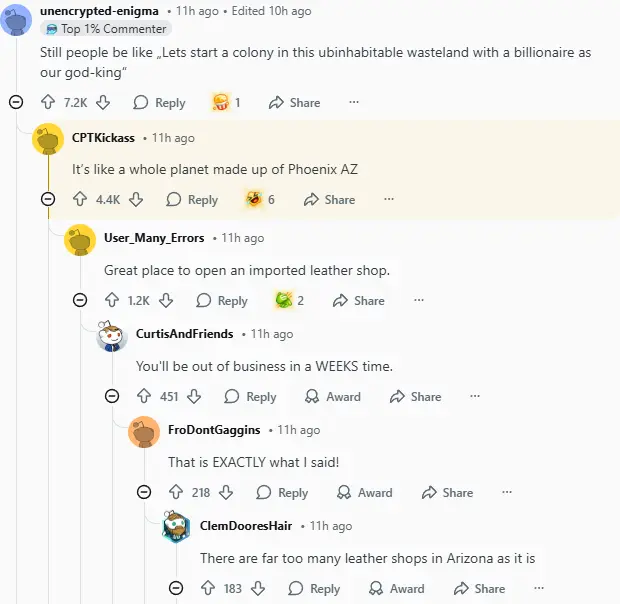Viewport: 620px width, 604px height.
Task: Downvote FroDontGaggins' comment
Action: (226, 492)
